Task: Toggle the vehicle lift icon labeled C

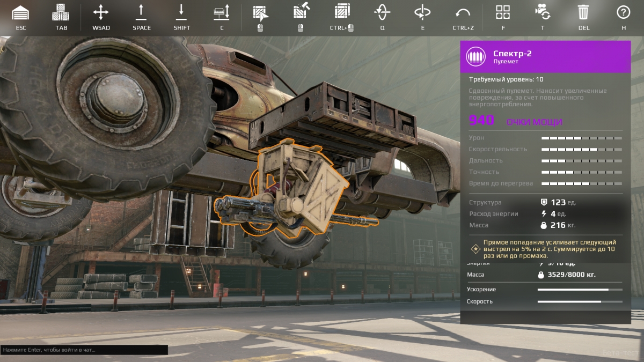Action: 222,12
